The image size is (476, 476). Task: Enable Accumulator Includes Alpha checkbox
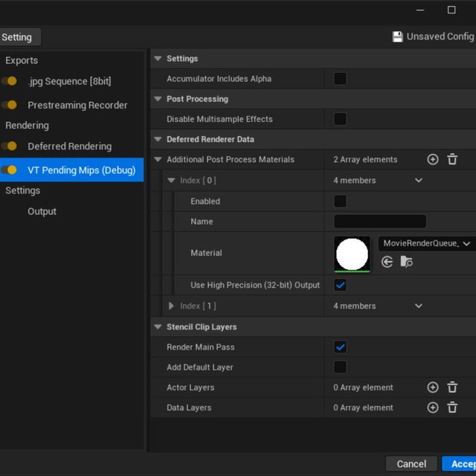340,79
